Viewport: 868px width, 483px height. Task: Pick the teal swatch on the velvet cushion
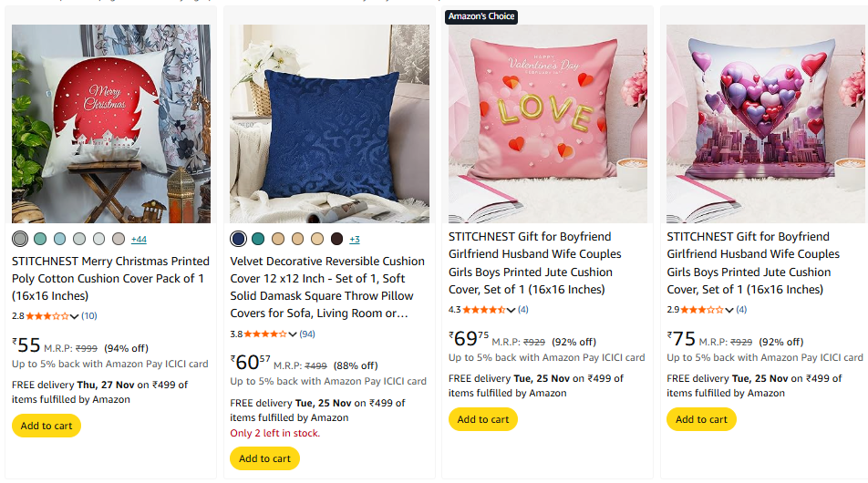[x=258, y=239]
